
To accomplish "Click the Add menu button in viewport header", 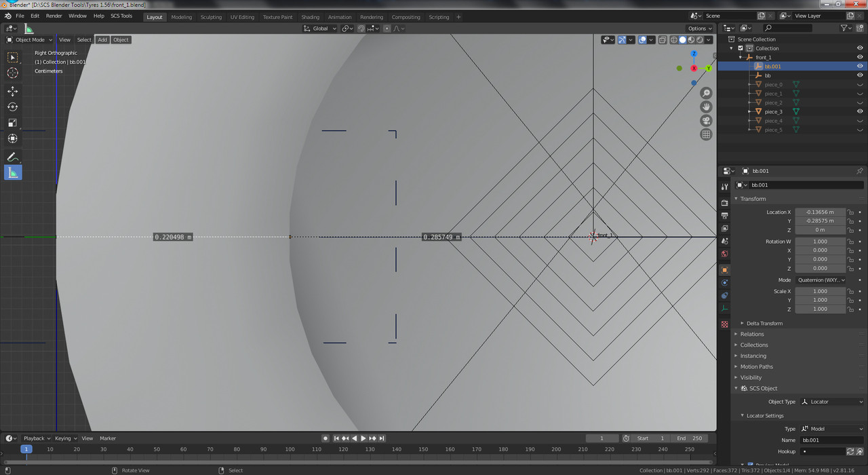I will (102, 39).
